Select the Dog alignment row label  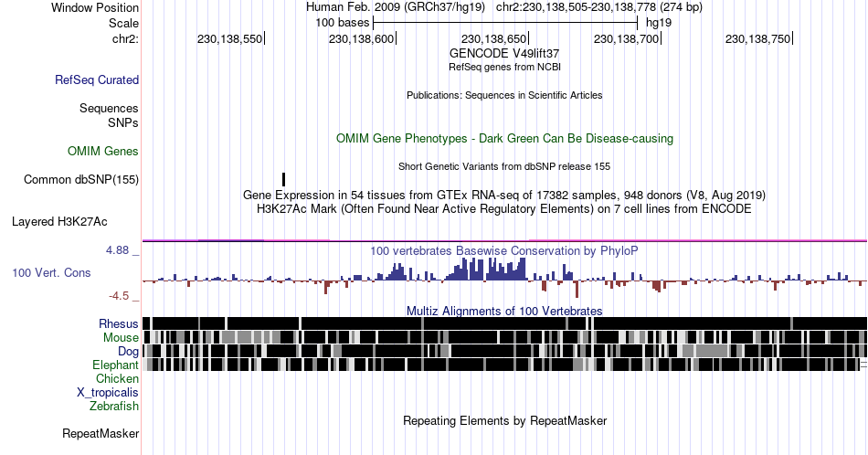pos(129,351)
